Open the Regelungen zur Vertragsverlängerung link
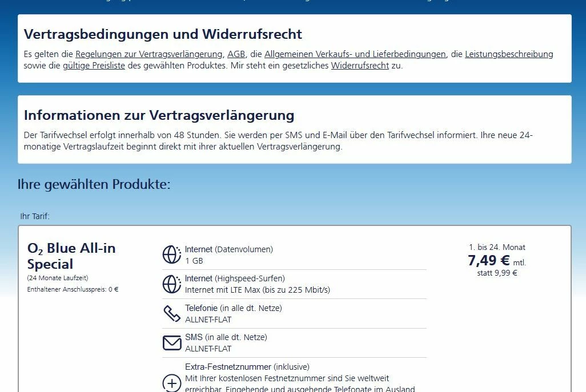The width and height of the screenshot is (586, 392). click(x=148, y=54)
